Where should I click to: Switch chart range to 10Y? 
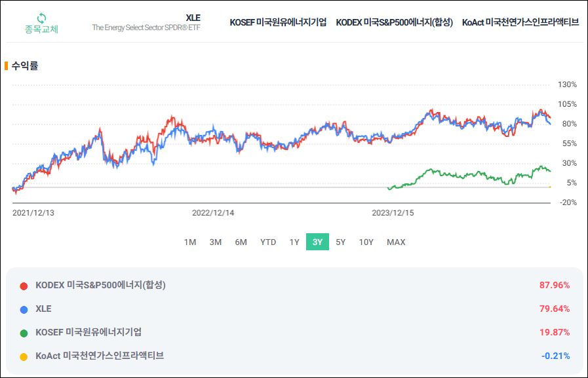click(366, 242)
